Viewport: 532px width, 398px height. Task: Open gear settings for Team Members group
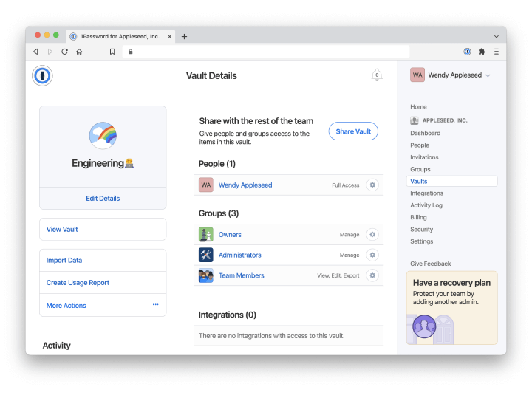coord(372,275)
